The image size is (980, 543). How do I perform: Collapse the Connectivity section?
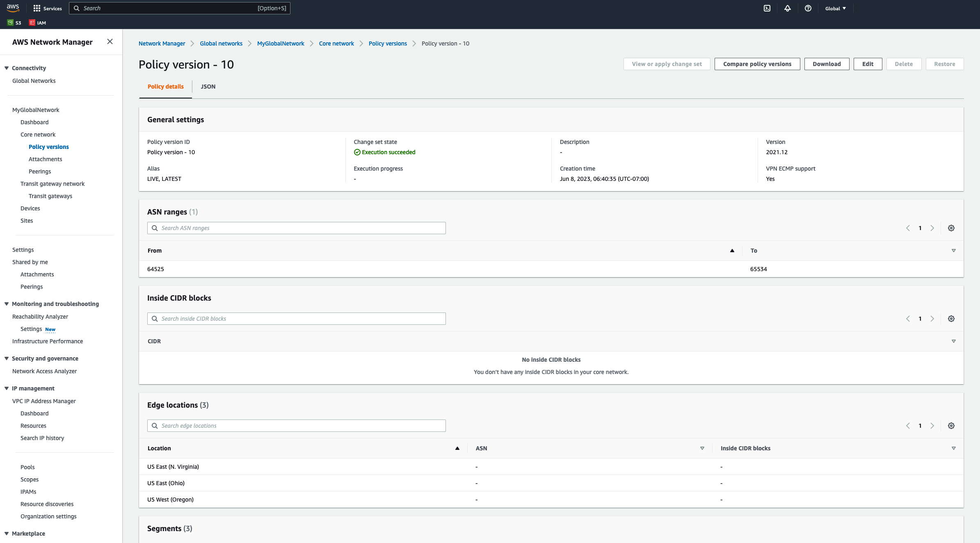(x=7, y=68)
